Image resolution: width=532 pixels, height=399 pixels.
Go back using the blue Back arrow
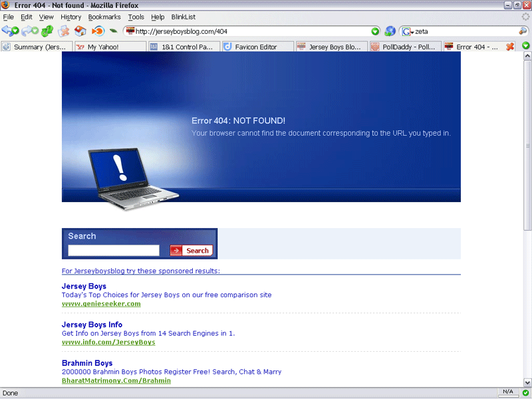(x=6, y=31)
